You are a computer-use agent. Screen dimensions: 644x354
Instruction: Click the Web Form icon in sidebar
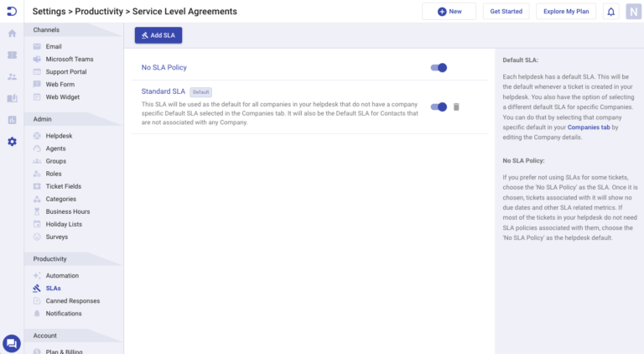point(37,84)
